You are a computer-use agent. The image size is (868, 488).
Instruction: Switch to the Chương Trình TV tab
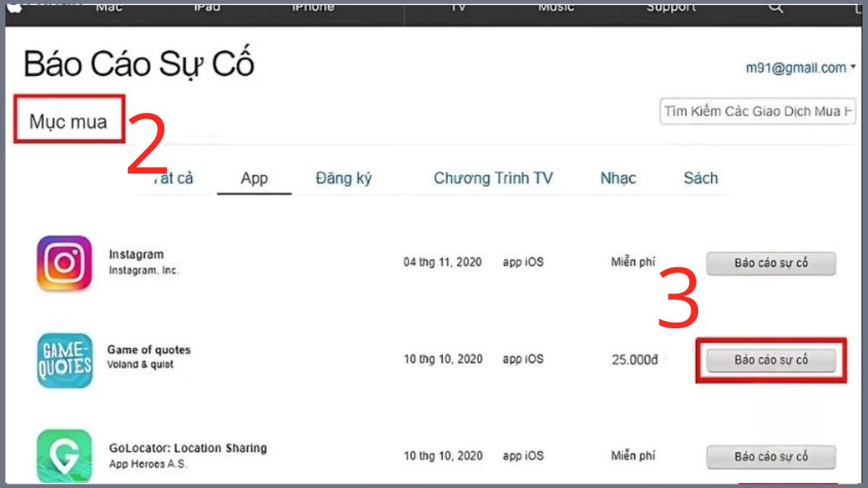coord(493,179)
